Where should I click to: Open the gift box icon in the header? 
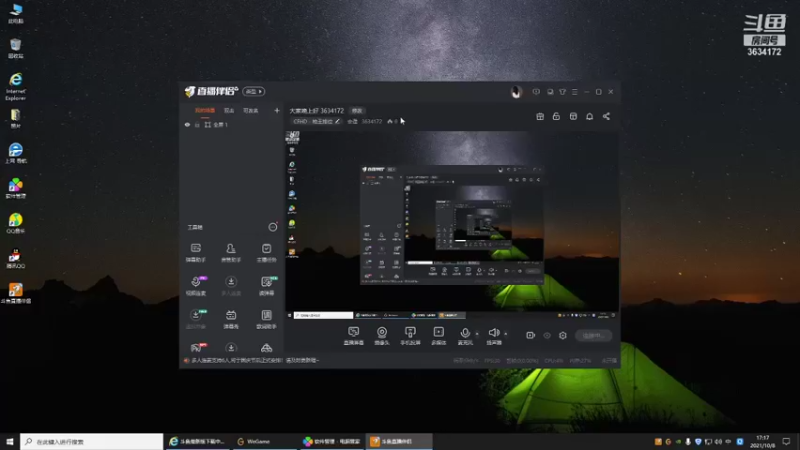(540, 116)
